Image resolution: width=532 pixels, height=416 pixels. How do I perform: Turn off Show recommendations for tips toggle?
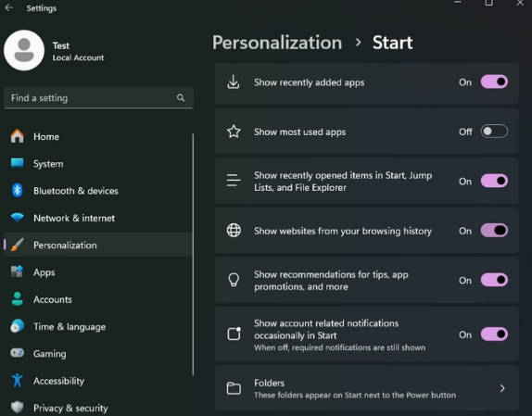[x=494, y=280]
